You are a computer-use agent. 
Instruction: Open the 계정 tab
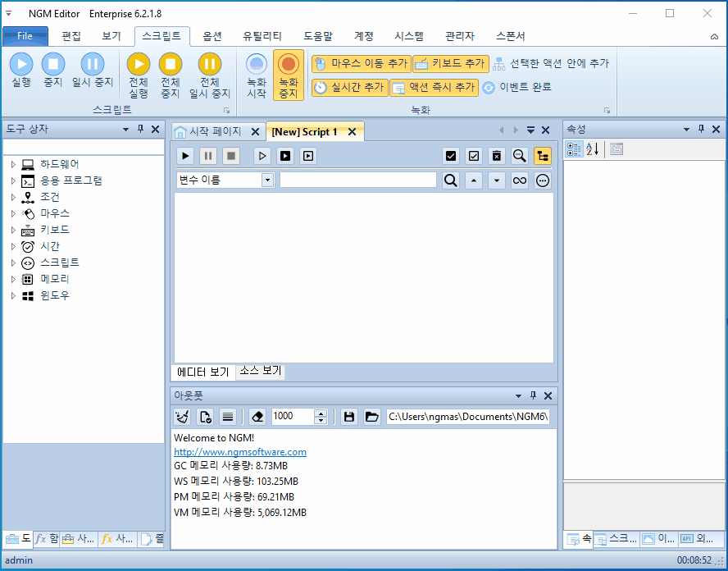coord(363,36)
